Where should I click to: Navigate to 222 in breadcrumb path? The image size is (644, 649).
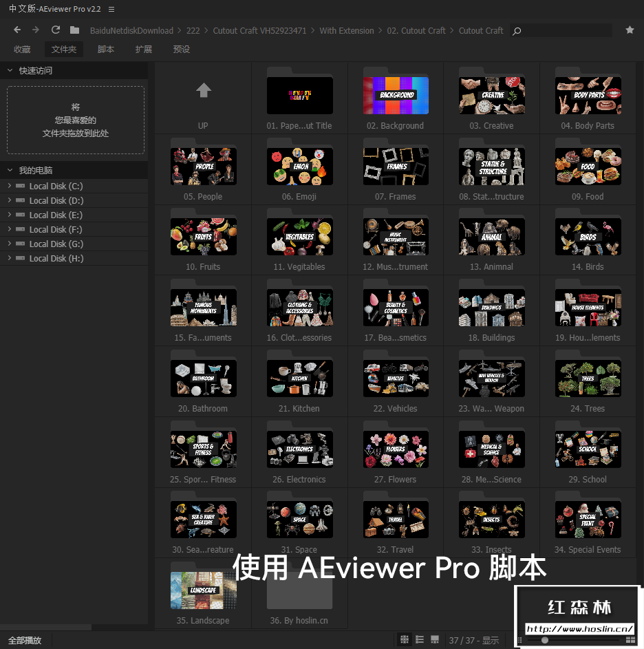(x=193, y=31)
